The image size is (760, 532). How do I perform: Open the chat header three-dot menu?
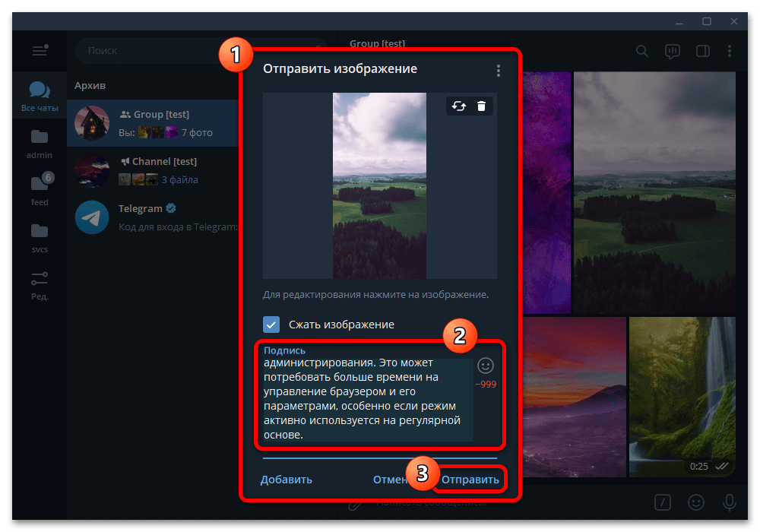[x=730, y=51]
